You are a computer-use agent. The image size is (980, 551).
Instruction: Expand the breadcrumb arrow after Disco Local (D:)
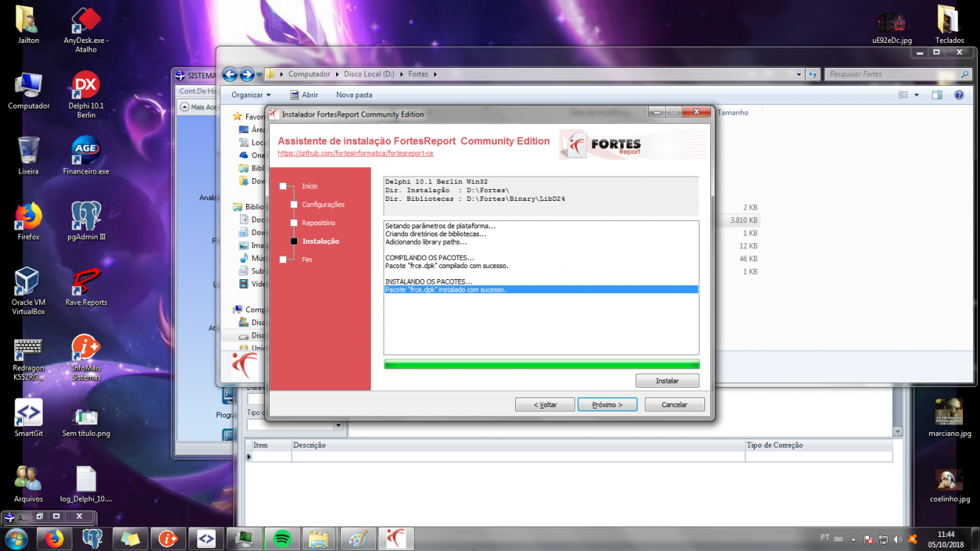(x=402, y=74)
